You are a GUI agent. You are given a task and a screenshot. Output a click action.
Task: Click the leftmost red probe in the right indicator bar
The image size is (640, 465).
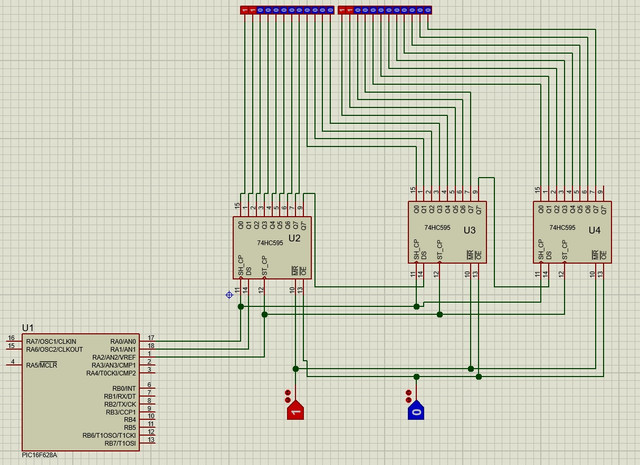(x=342, y=10)
